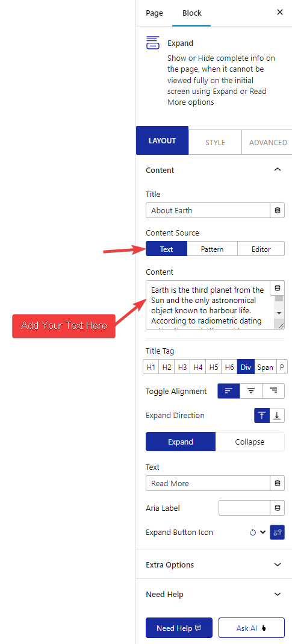Click the Need Help button
The height and width of the screenshot is (644, 292).
(179, 628)
